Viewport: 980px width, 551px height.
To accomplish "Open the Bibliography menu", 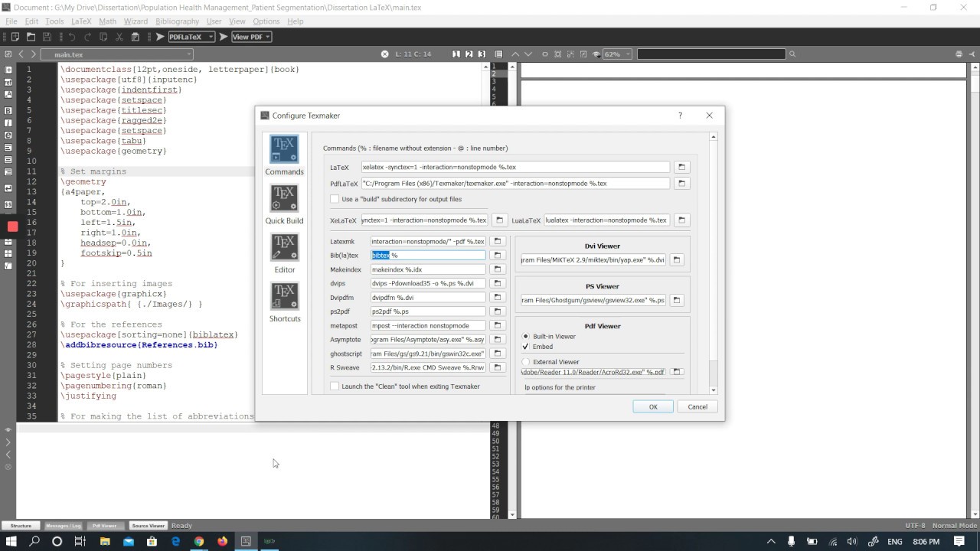I will (x=177, y=21).
